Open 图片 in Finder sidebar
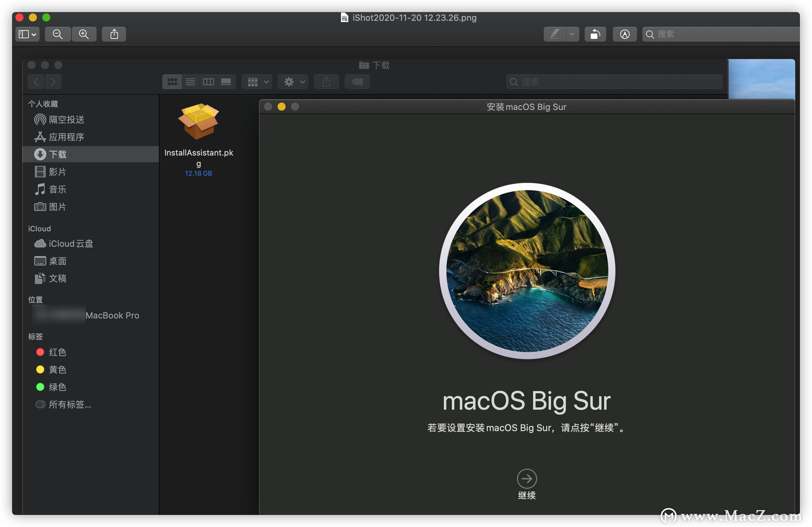The height and width of the screenshot is (527, 812). tap(91, 206)
